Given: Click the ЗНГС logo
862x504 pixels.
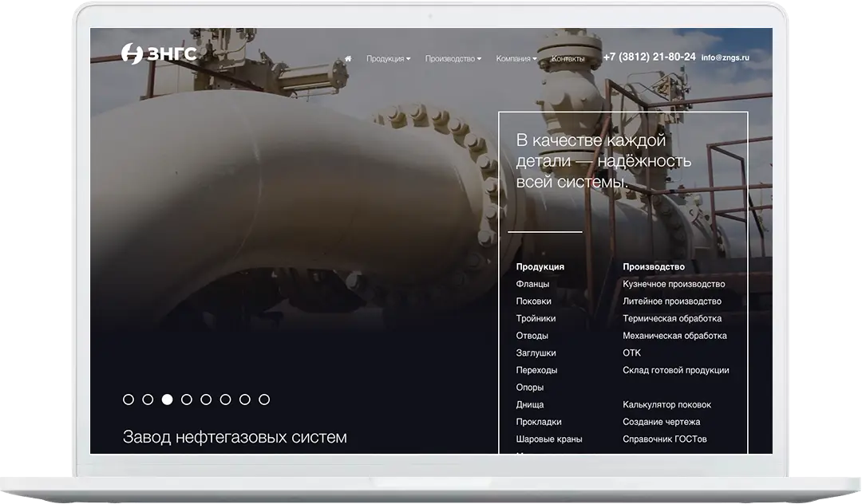Looking at the screenshot, I should click(159, 53).
